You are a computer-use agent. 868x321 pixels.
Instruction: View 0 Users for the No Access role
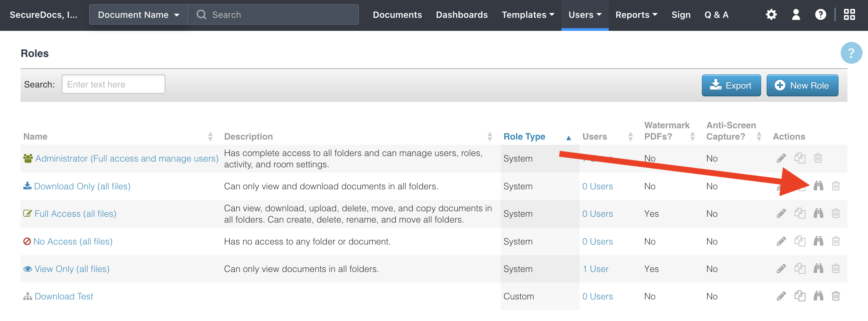coord(598,241)
